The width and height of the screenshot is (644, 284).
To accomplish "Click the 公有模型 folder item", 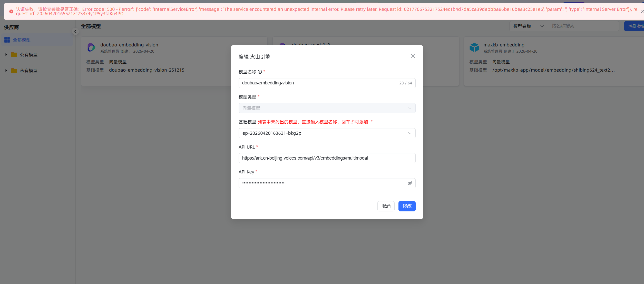I will click(29, 55).
